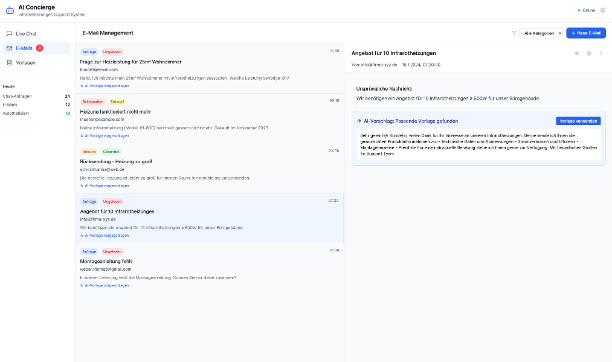Viewport: 612px width, 362px height.
Task: Star the Angebot email in detail header
Action: tap(577, 53)
